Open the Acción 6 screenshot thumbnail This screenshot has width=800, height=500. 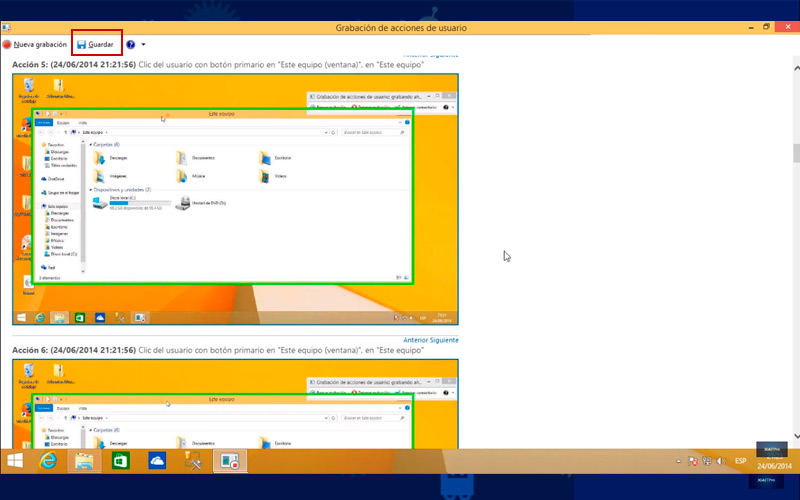235,404
